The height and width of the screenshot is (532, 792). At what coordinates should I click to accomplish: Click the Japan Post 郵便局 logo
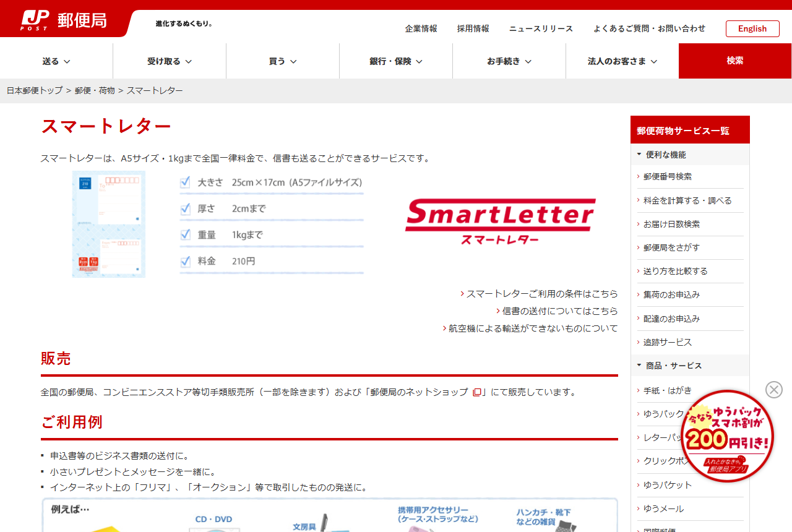[64, 20]
